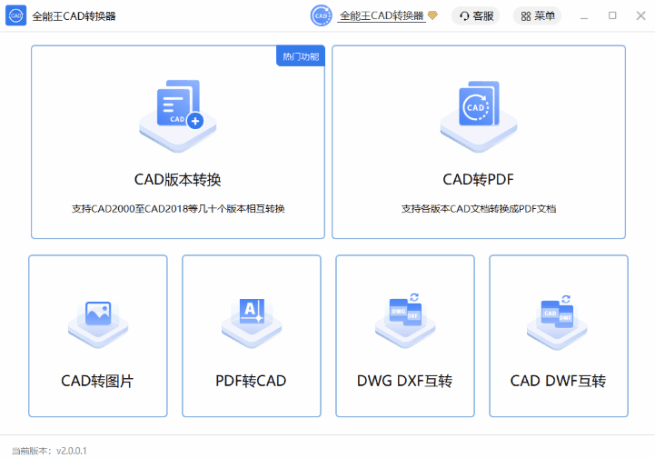Click the underlined 全能王CAD转换器 account link
This screenshot has height=458, width=655.
(x=381, y=16)
